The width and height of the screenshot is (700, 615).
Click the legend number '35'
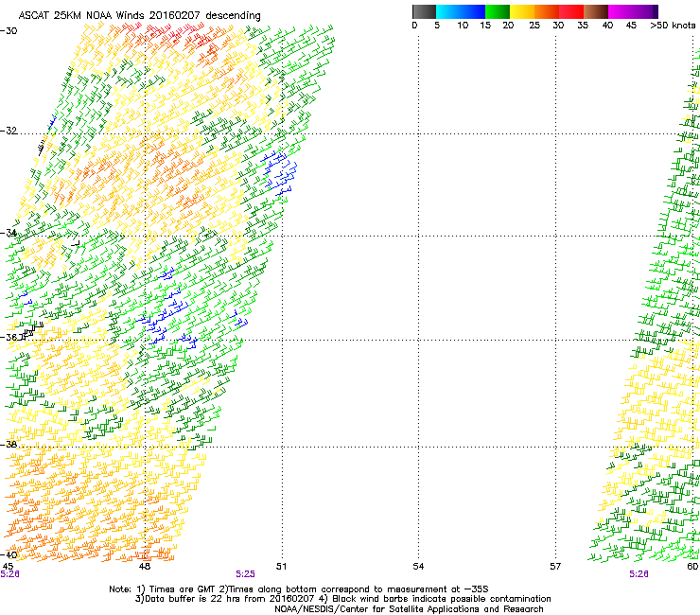[583, 26]
